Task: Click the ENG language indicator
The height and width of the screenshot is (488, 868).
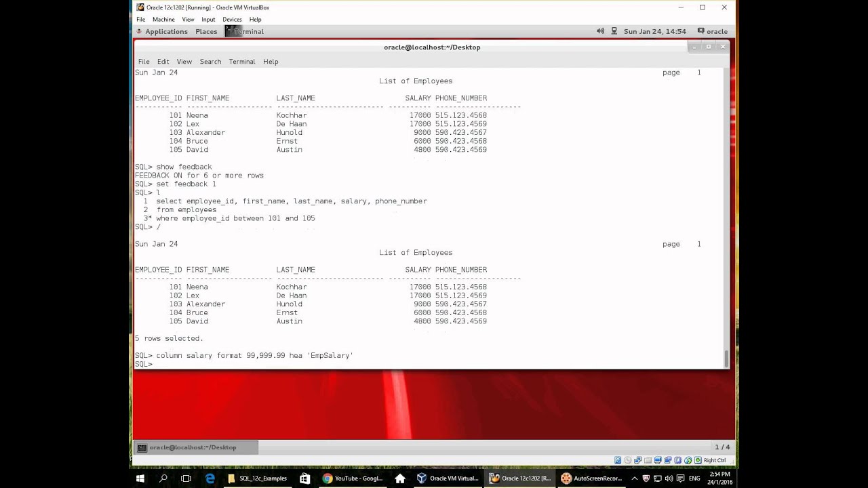Action: [694, 479]
